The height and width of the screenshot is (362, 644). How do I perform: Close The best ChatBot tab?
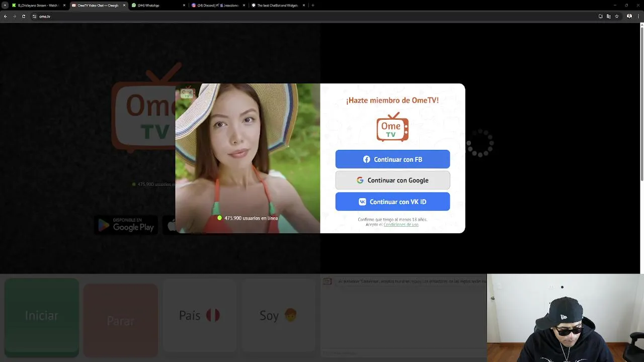(304, 5)
